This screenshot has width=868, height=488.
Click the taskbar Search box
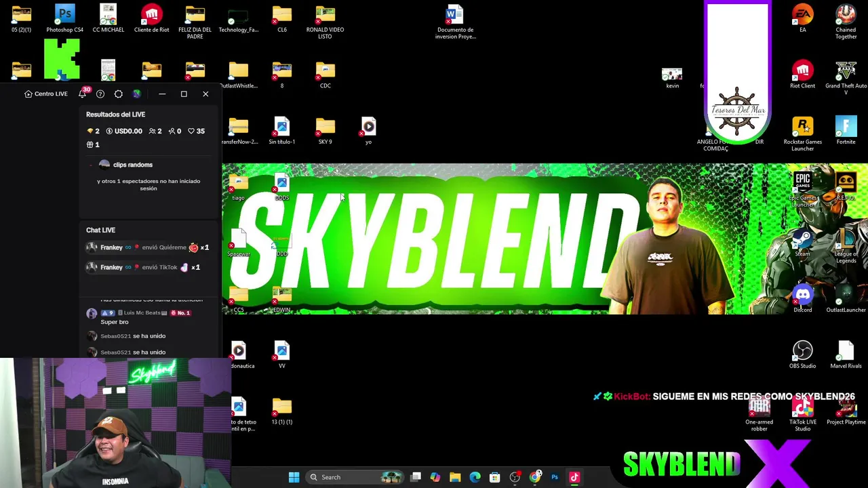pyautogui.click(x=354, y=477)
